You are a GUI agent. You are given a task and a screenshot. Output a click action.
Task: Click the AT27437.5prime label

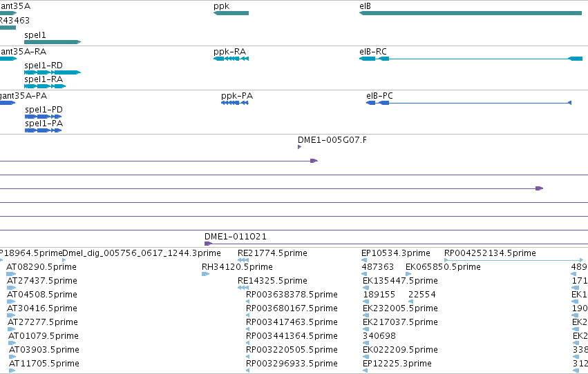coord(42,280)
